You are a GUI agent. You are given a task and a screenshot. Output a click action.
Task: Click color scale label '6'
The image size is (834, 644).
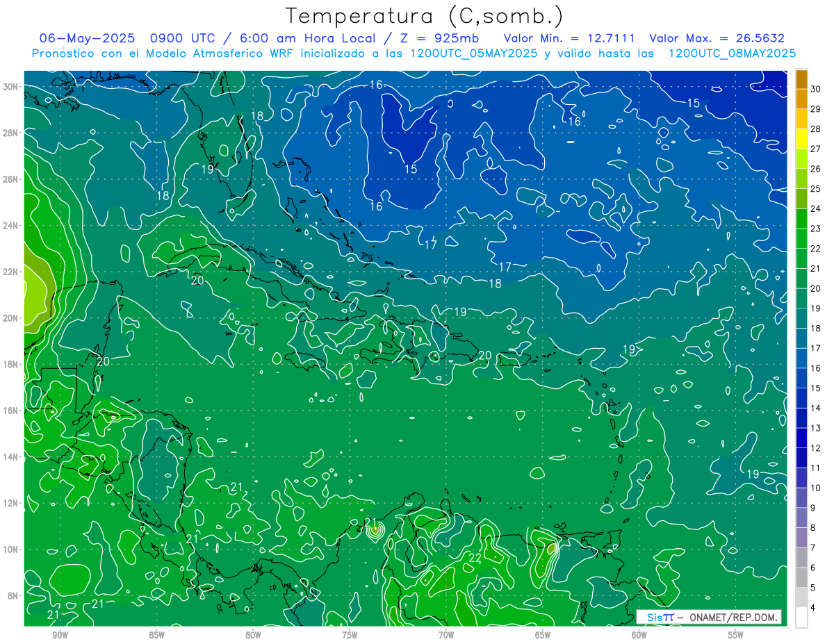coord(813,568)
